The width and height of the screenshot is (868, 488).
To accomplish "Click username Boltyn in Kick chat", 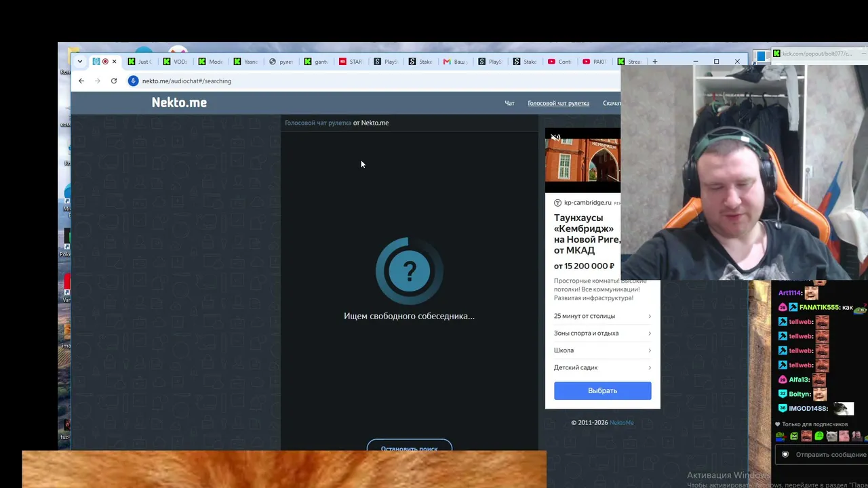I will [x=800, y=394].
